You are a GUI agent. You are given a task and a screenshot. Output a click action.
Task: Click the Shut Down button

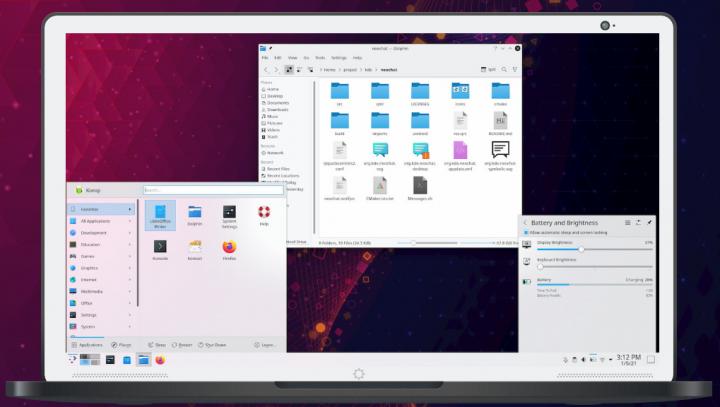tap(213, 344)
